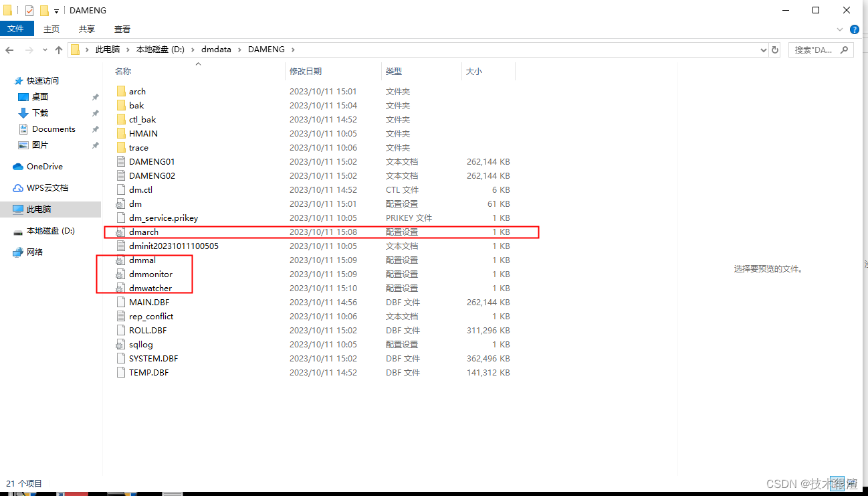Viewport: 868px width, 496px height.
Task: Go to dmdata in the address path
Action: point(216,50)
